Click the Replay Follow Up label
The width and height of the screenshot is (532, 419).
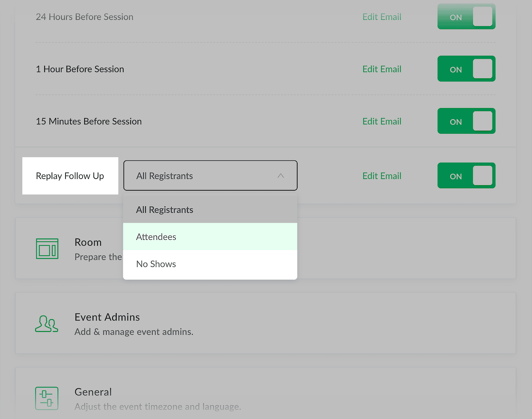[70, 176]
